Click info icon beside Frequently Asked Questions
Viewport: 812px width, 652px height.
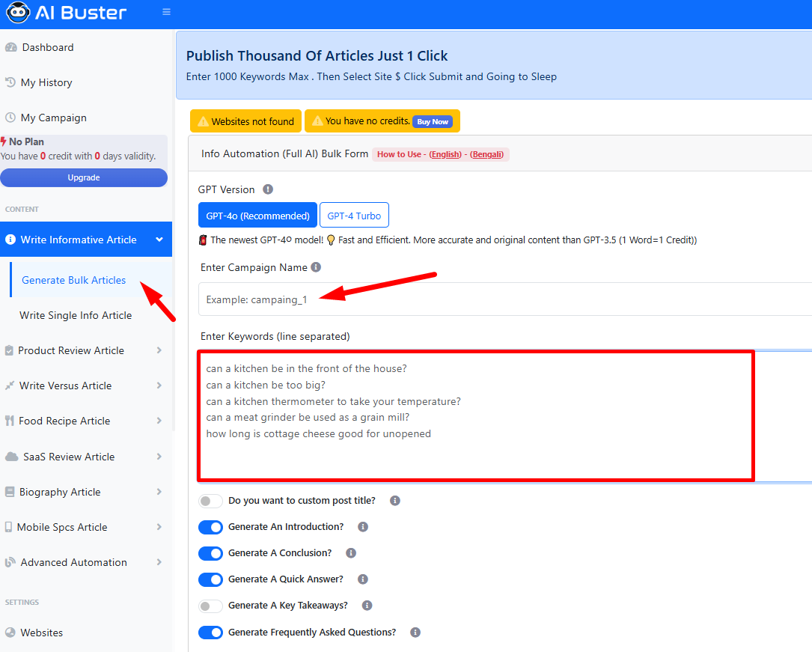[415, 633]
